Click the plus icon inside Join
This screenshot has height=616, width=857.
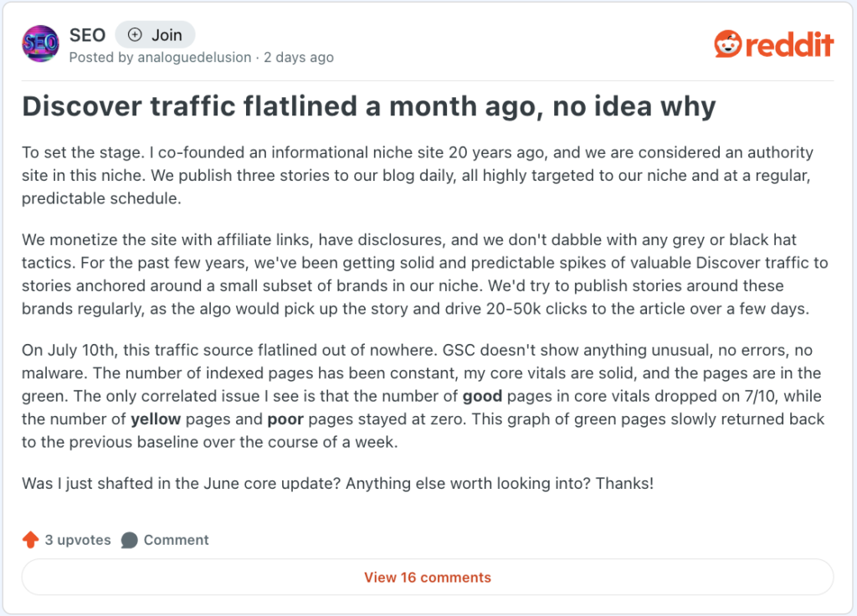tap(134, 34)
